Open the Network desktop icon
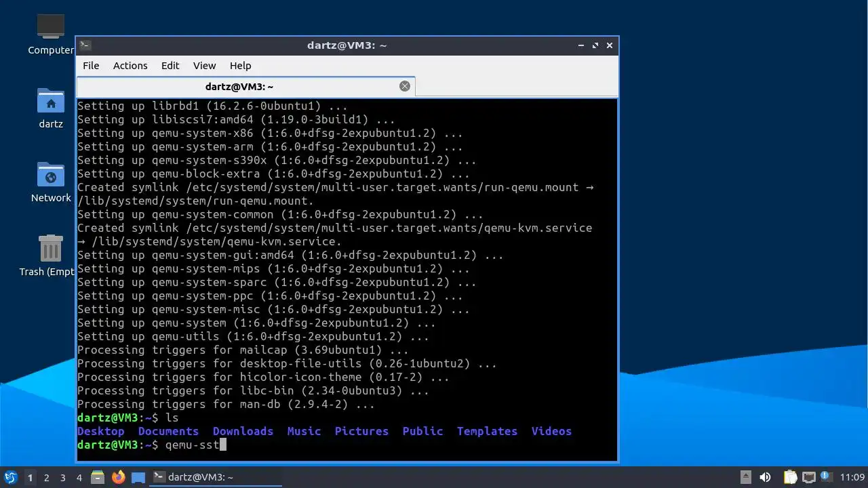This screenshot has width=868, height=488. pos(51,182)
